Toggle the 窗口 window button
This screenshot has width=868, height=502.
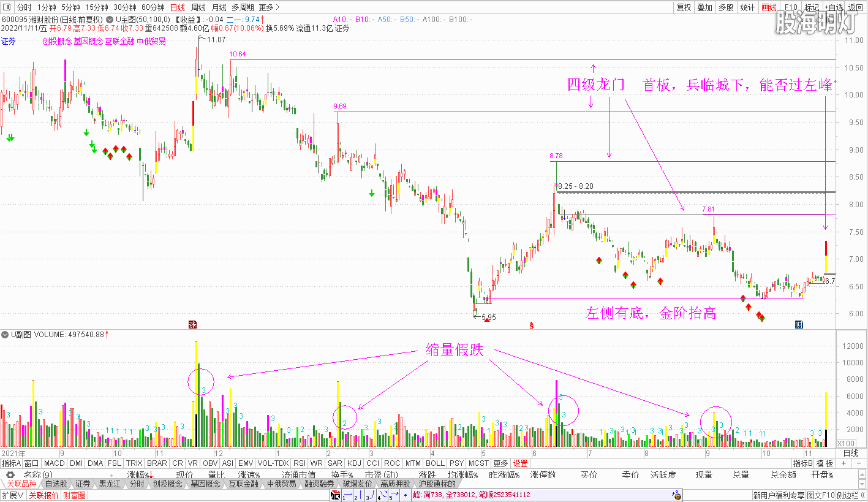click(x=32, y=463)
